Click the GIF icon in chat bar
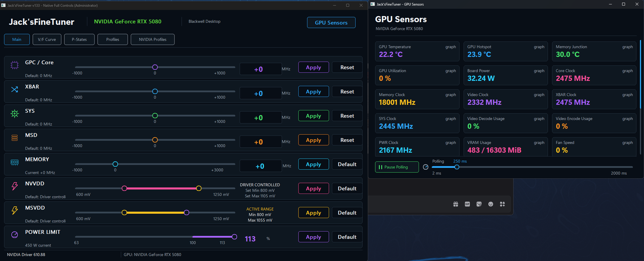 [467, 204]
